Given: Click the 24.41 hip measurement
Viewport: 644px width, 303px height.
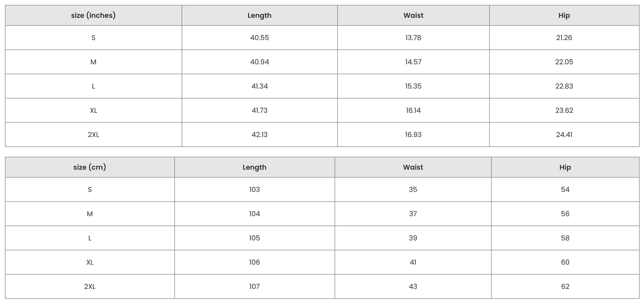Looking at the screenshot, I should [x=564, y=135].
